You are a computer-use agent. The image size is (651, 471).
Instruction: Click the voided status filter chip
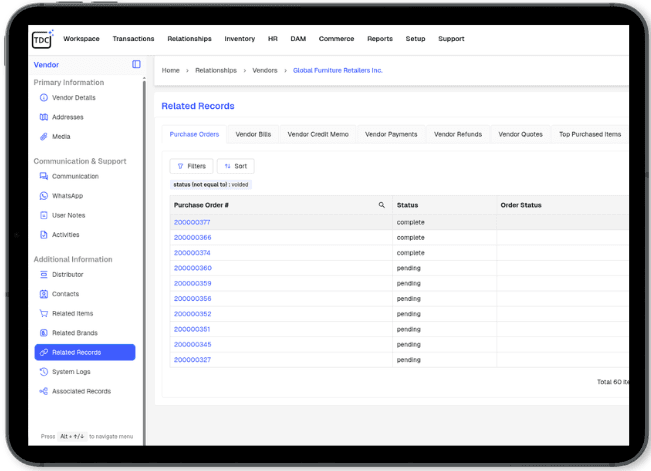coord(211,184)
